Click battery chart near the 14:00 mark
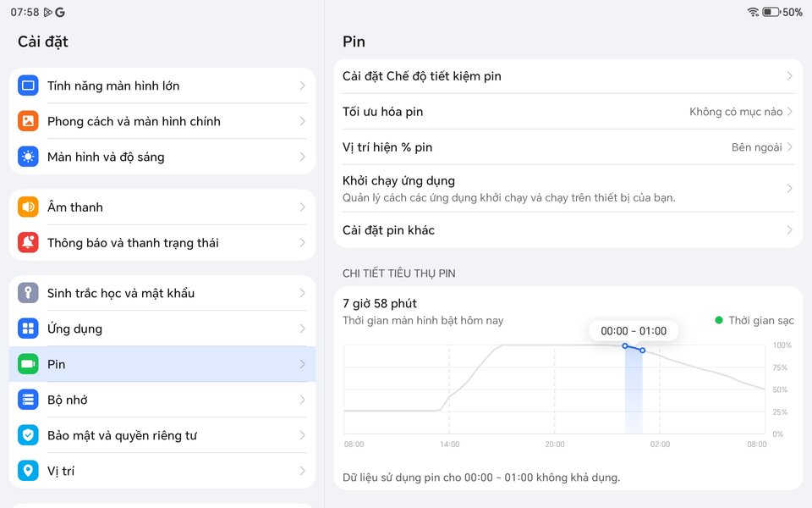Viewport: 812px width, 508px height. click(449, 394)
